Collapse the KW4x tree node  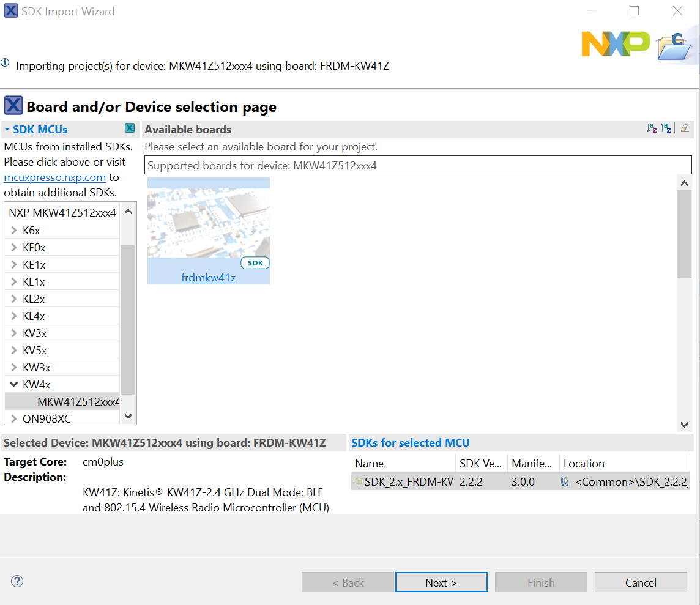pos(13,384)
